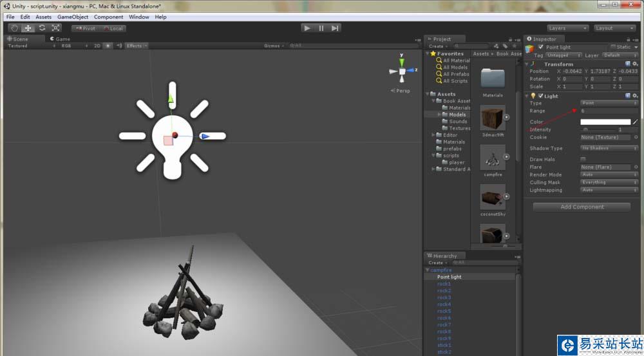Select All Scripts favorite search
Image resolution: width=644 pixels, height=356 pixels.
452,81
